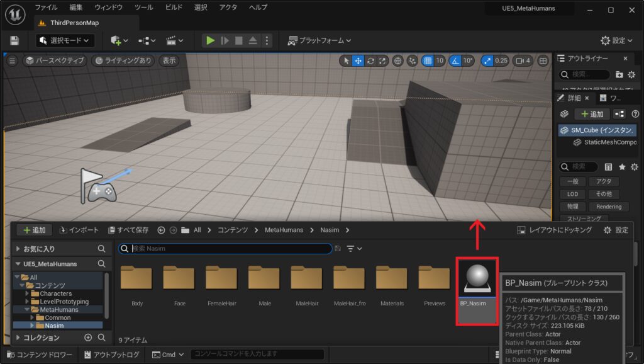Open the cinematics clapperboard dropdown
644x364 pixels.
pos(174,40)
